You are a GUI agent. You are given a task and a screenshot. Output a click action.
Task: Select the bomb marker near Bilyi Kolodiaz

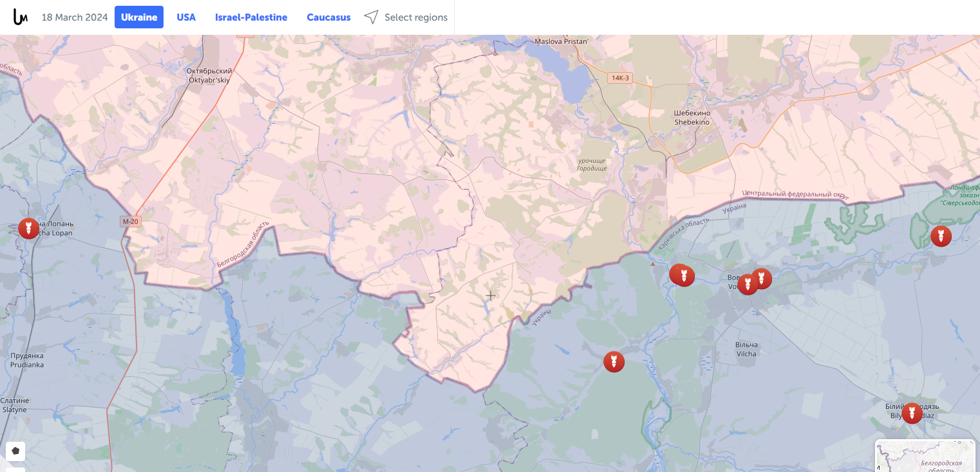[911, 412]
